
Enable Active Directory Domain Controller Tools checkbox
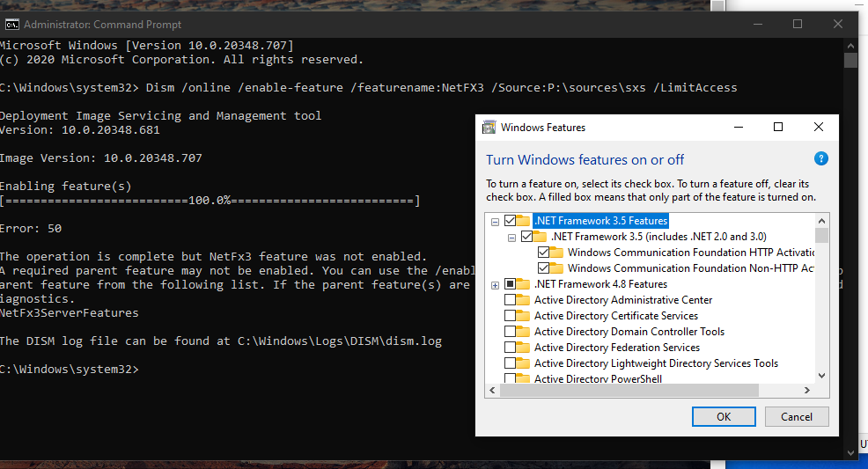pyautogui.click(x=510, y=332)
